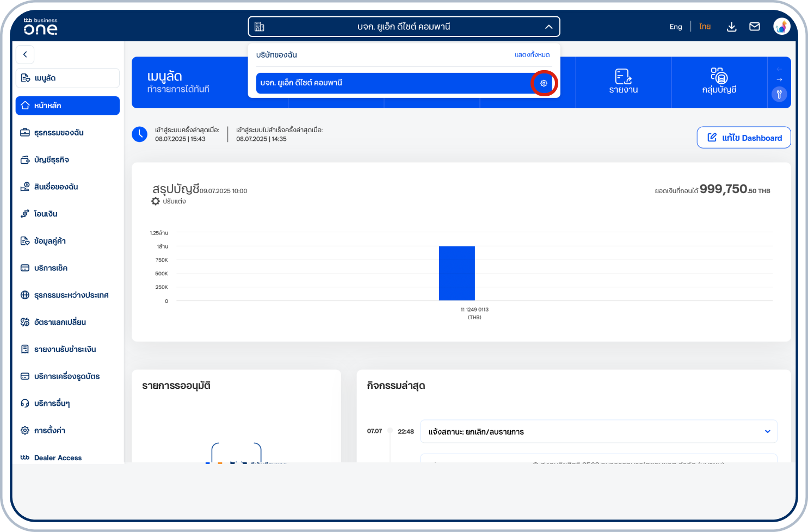Click the wrench icon in shortcut bar
The width and height of the screenshot is (808, 532).
pyautogui.click(x=779, y=95)
